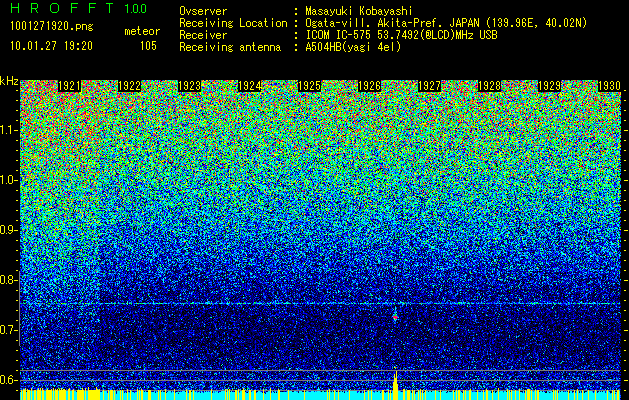Click the 1923 time marker label
Viewport: 629px width, 400px height.
pos(189,86)
